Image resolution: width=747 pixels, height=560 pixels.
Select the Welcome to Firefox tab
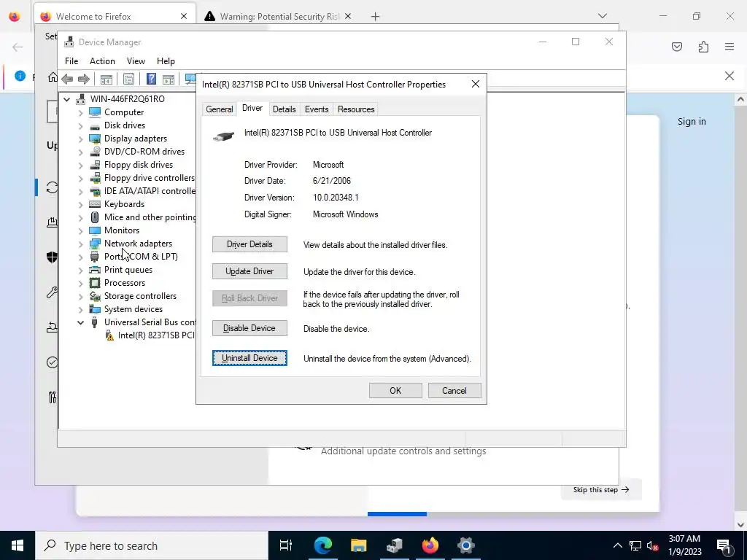(115, 17)
